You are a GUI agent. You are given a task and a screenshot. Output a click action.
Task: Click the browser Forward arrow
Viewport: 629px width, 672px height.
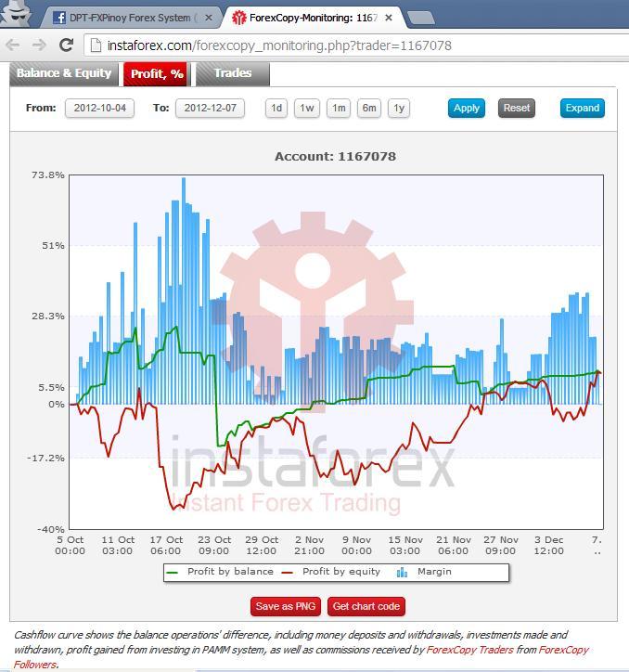point(39,45)
